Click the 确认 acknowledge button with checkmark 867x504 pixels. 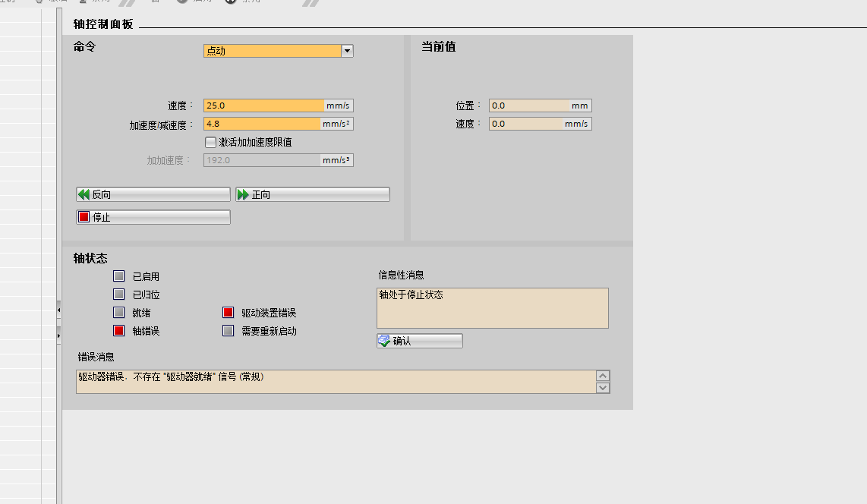click(x=419, y=342)
